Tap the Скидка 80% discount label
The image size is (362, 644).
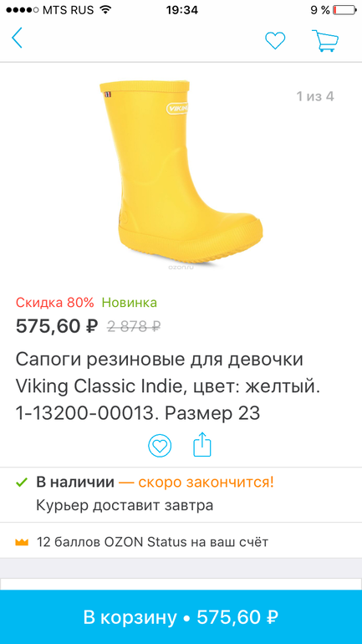pyautogui.click(x=55, y=303)
